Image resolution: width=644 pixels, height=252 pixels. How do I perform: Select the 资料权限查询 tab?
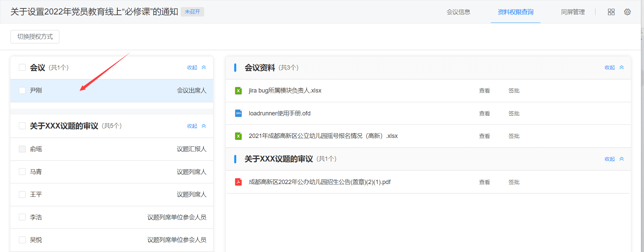(x=516, y=12)
